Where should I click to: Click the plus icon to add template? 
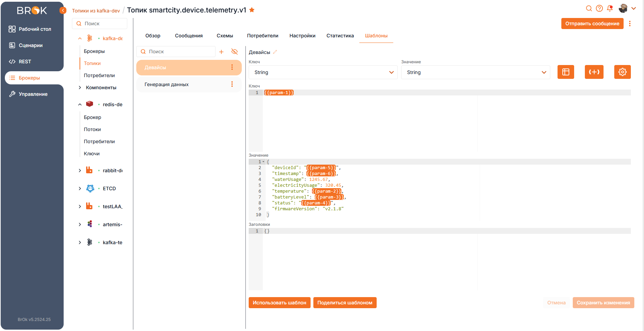[221, 52]
